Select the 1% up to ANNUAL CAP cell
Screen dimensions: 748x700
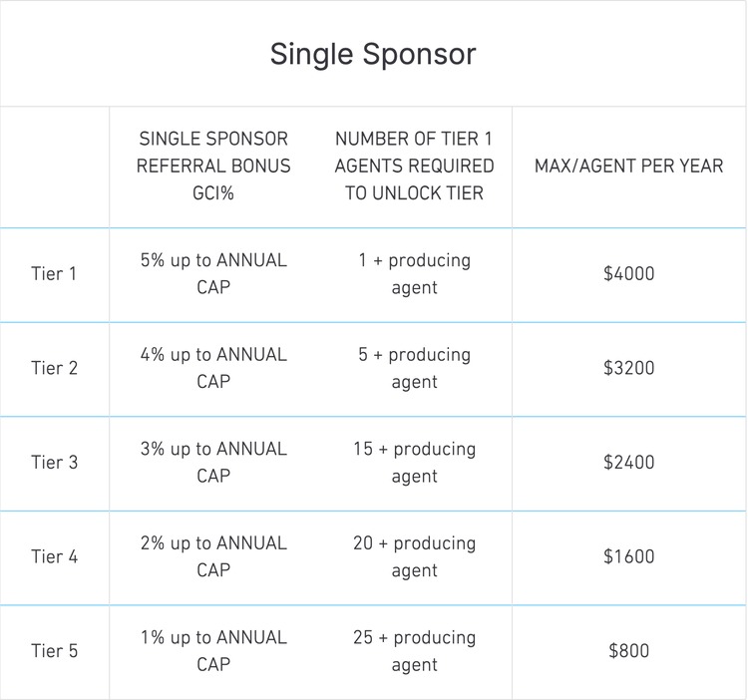[x=213, y=651]
